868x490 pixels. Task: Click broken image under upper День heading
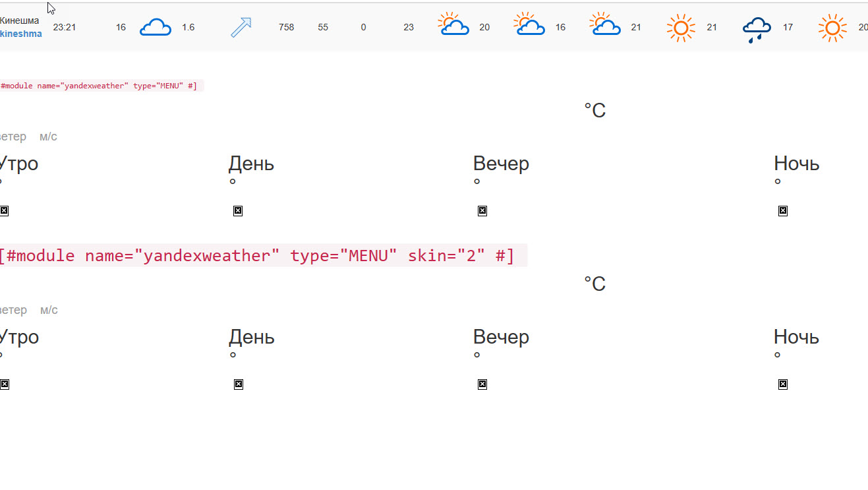click(238, 211)
